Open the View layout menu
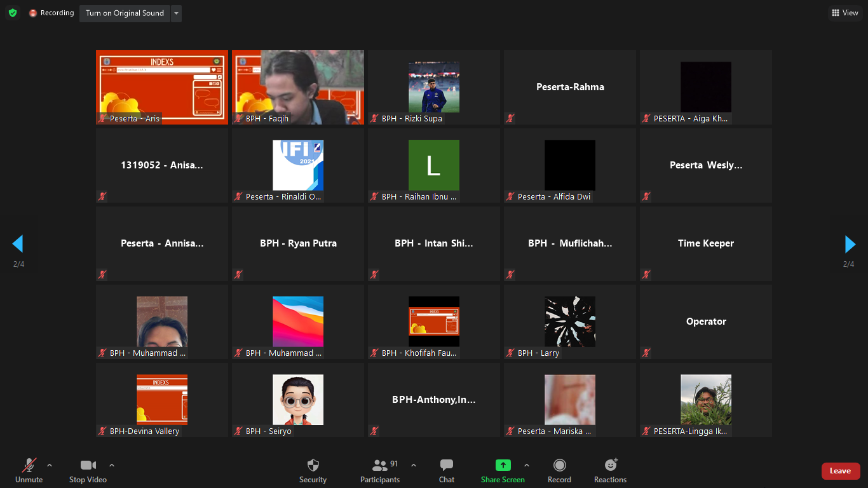The image size is (868, 488). (x=845, y=13)
